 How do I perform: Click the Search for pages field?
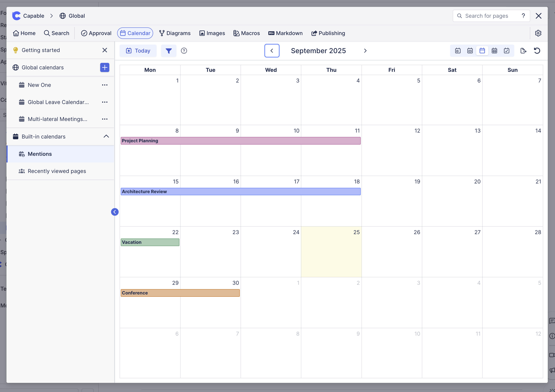pos(486,16)
